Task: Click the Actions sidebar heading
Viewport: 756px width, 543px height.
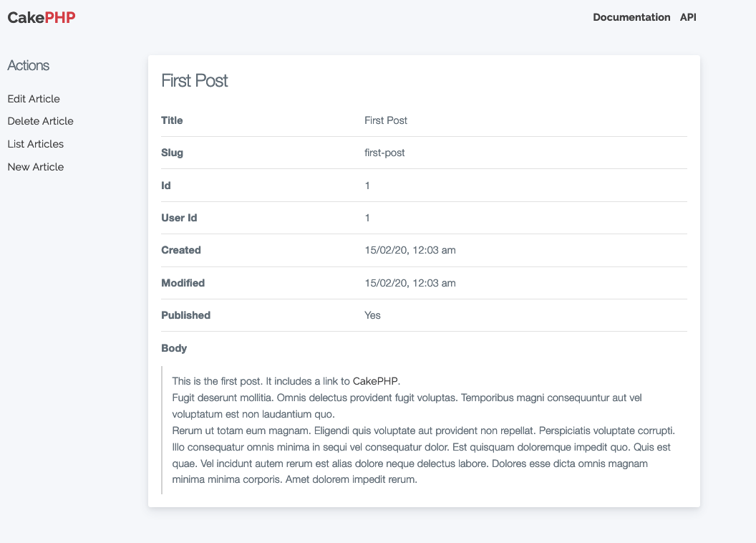Action: (x=28, y=65)
